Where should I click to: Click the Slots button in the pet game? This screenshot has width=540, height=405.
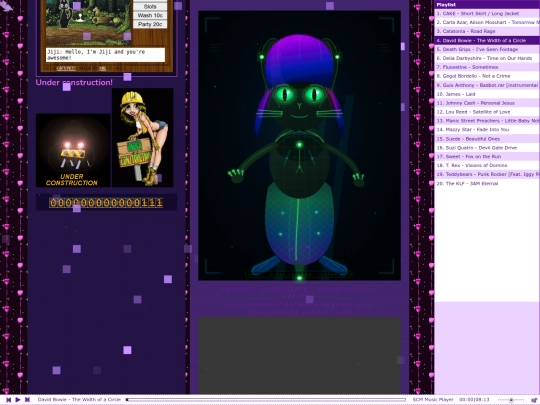coord(150,7)
